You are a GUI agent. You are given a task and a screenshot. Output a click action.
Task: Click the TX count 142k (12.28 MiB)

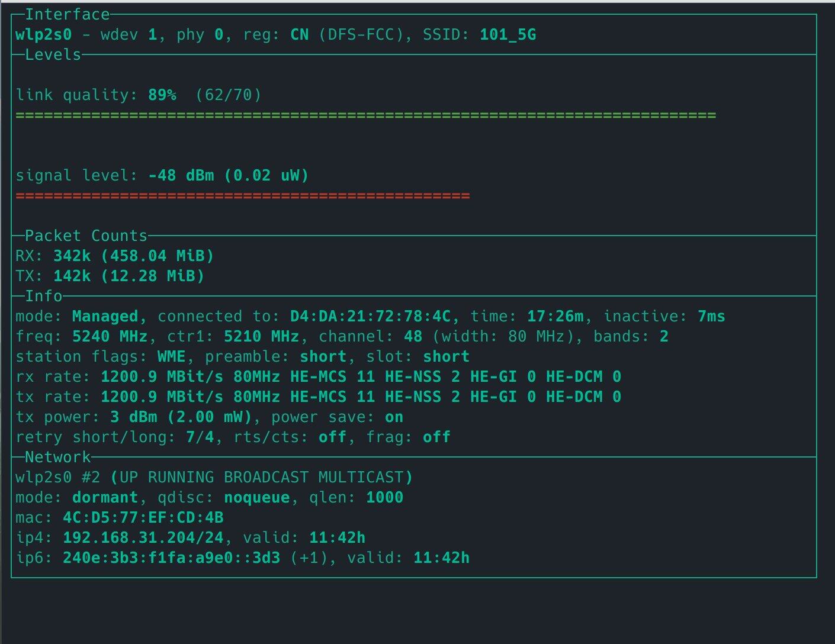[129, 276]
